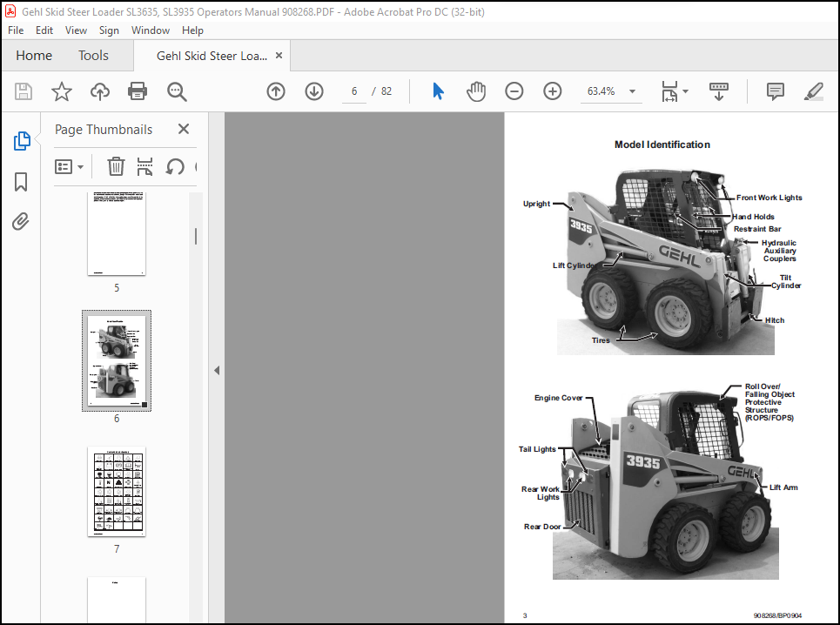Open the Bookmarks sidebar panel
This screenshot has height=625, width=840.
(21, 182)
